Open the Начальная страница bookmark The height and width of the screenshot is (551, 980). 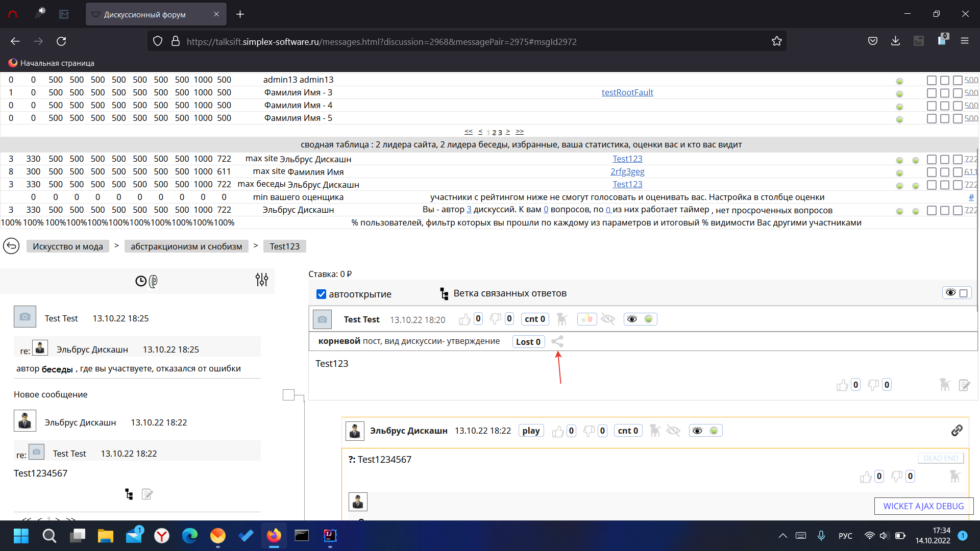click(x=51, y=63)
